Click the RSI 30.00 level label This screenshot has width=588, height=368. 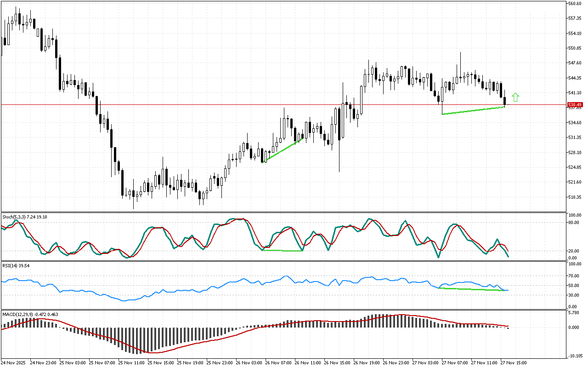(574, 295)
